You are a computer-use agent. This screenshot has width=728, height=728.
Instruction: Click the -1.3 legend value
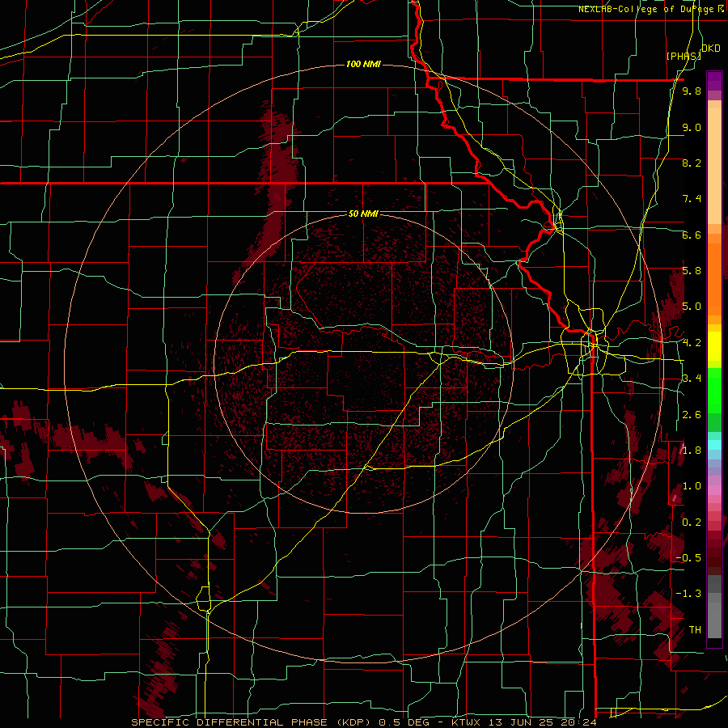click(688, 594)
